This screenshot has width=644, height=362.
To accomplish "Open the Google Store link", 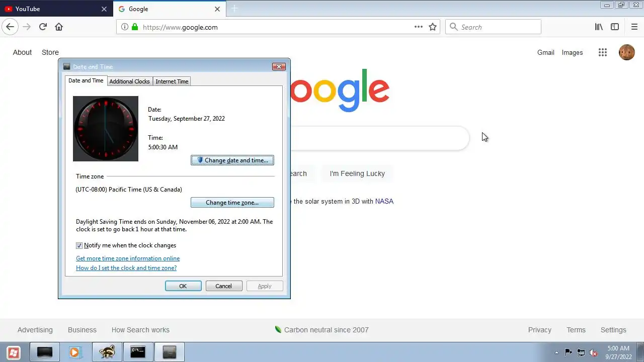I will (x=50, y=52).
